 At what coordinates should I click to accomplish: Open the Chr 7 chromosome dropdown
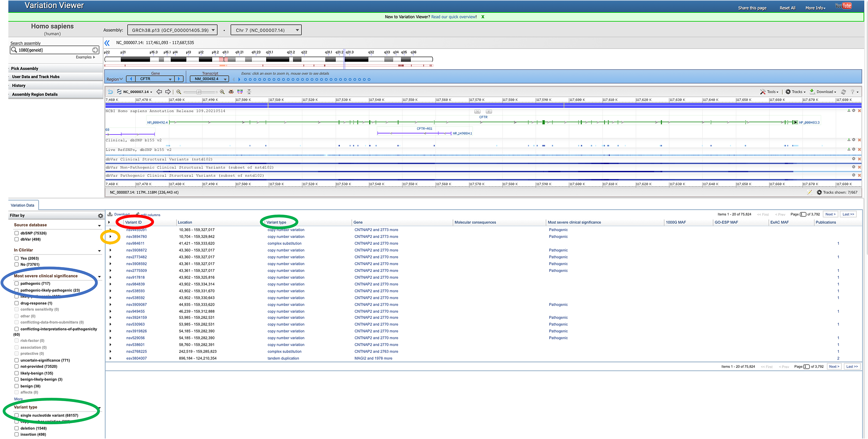tap(266, 30)
